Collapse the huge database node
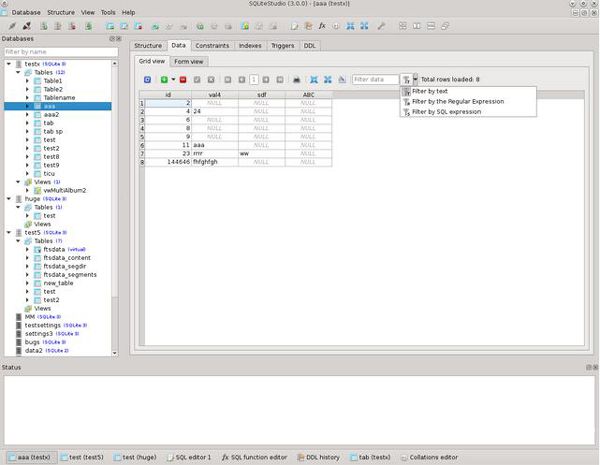The height and width of the screenshot is (465, 600). tap(9, 199)
